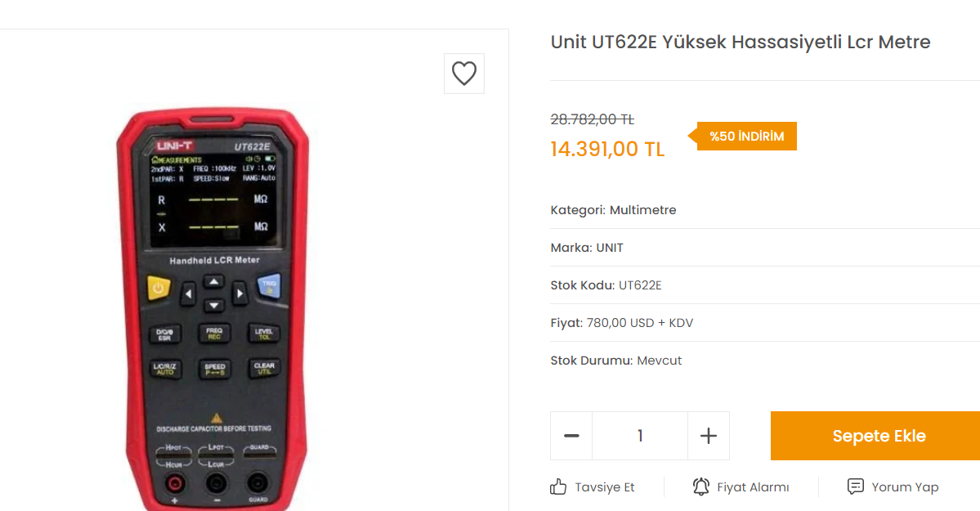Click the old price 28.782,00 TL

pos(592,119)
